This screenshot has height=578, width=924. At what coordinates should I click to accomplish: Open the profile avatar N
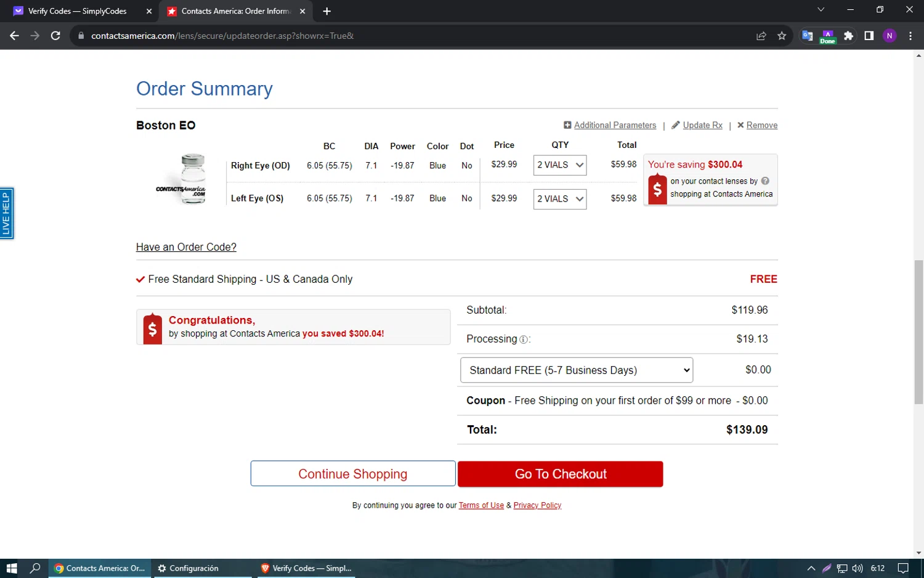point(890,36)
